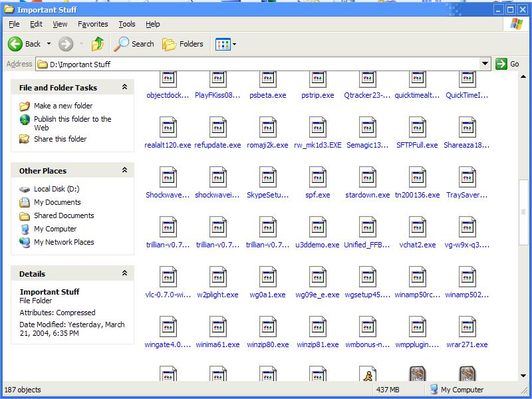Select the realalt120.exe file icon
Image resolution: width=532 pixels, height=399 pixels.
[168, 127]
